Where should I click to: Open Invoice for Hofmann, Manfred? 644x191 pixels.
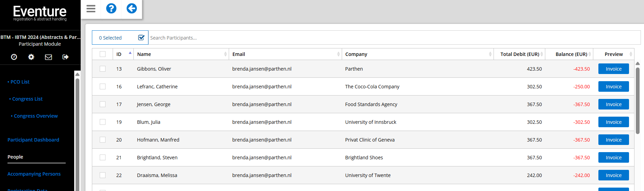tap(613, 140)
